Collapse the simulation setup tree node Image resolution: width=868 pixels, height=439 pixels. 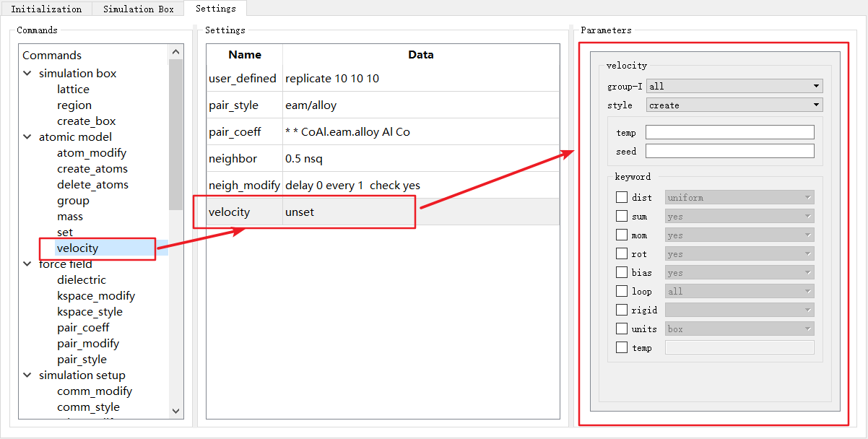click(27, 375)
